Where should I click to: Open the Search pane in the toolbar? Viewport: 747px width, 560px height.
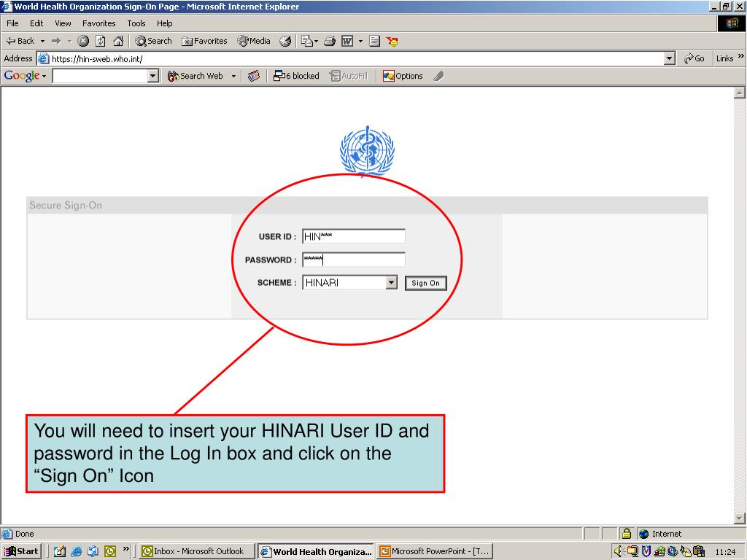tap(153, 41)
